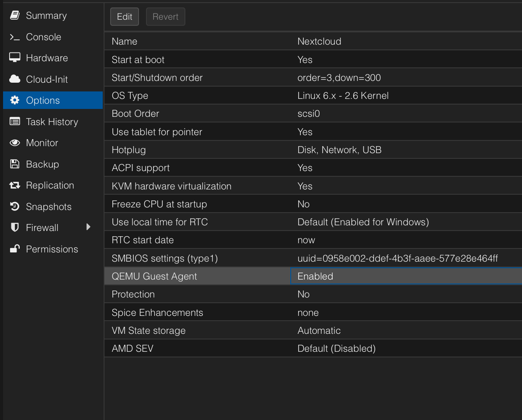Select the OS Type row label

(130, 96)
